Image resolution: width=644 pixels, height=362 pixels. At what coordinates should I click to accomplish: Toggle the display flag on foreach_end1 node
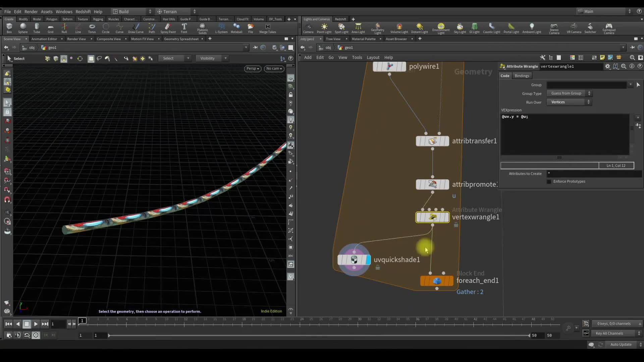point(451,281)
